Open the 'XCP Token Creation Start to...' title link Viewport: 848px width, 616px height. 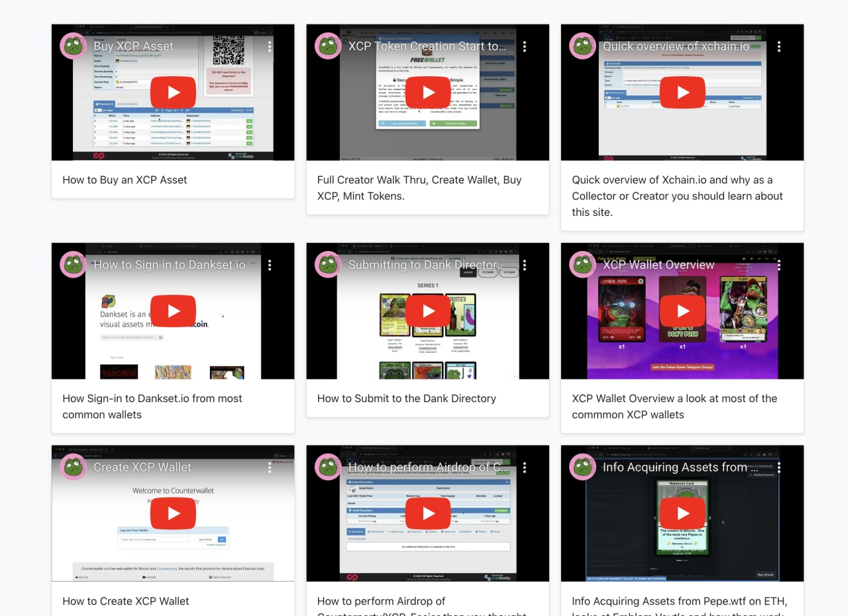pos(427,46)
